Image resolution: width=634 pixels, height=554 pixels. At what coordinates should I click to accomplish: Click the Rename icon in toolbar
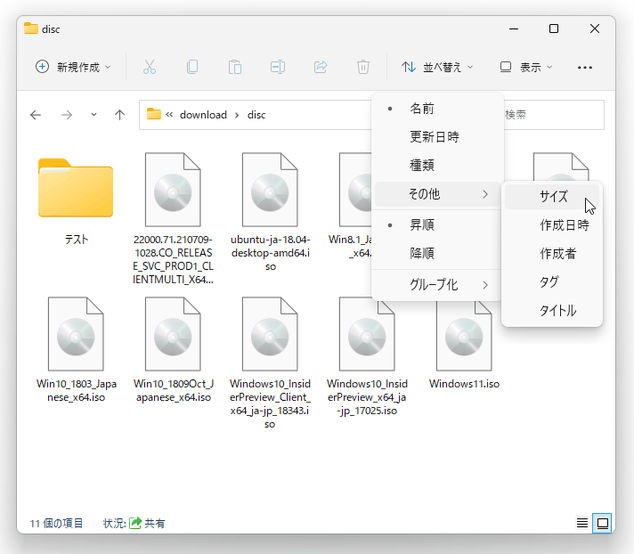click(277, 67)
